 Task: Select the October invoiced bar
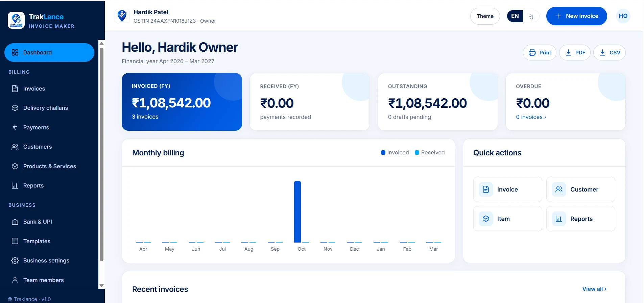pos(297,212)
